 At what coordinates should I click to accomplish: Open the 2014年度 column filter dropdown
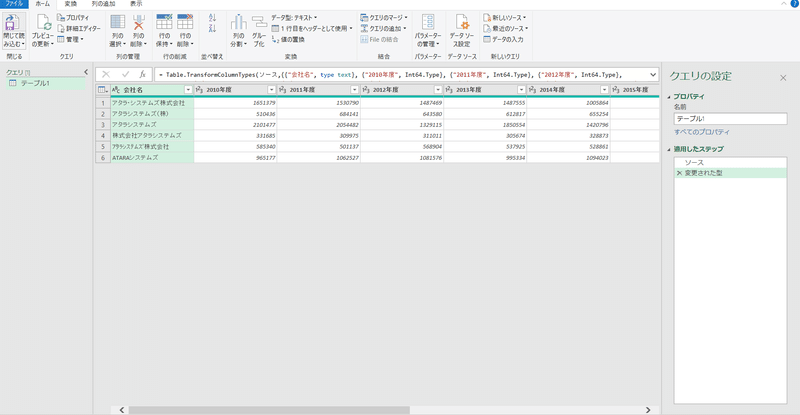pyautogui.click(x=604, y=90)
